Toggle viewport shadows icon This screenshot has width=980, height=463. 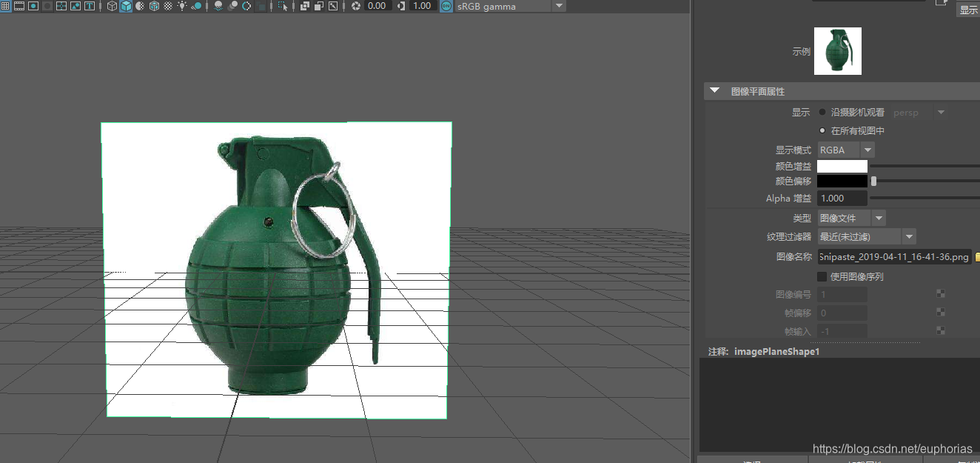(x=196, y=6)
